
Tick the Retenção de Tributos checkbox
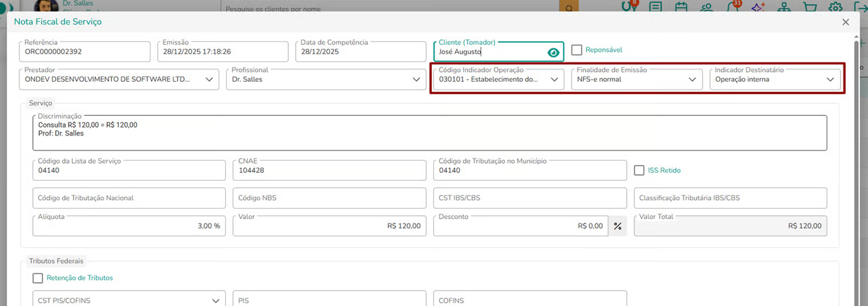38,278
